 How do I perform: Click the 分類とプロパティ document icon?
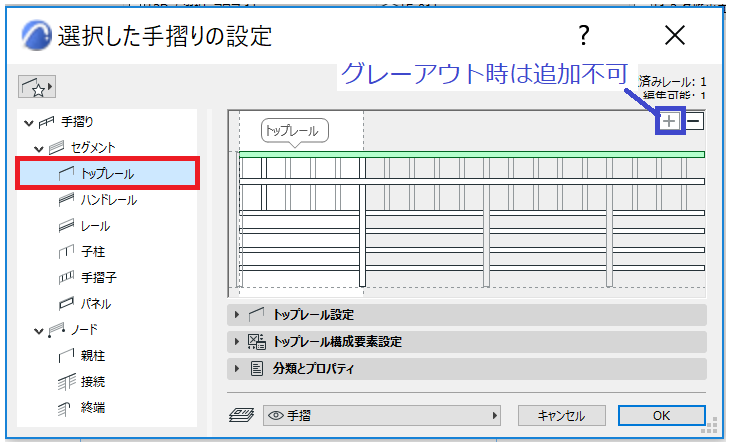pos(257,368)
